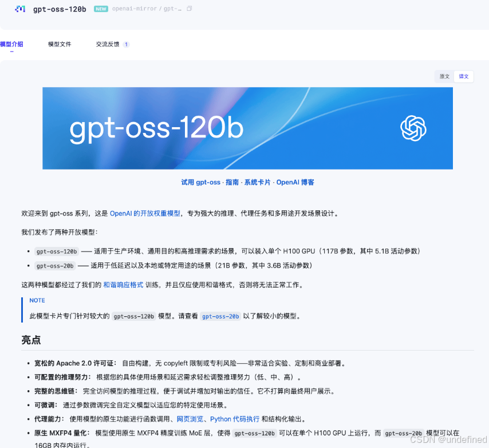Viewport: 489px width, 448px height.
Task: Click the openai-mirror / gpt-… path text
Action: (x=147, y=9)
